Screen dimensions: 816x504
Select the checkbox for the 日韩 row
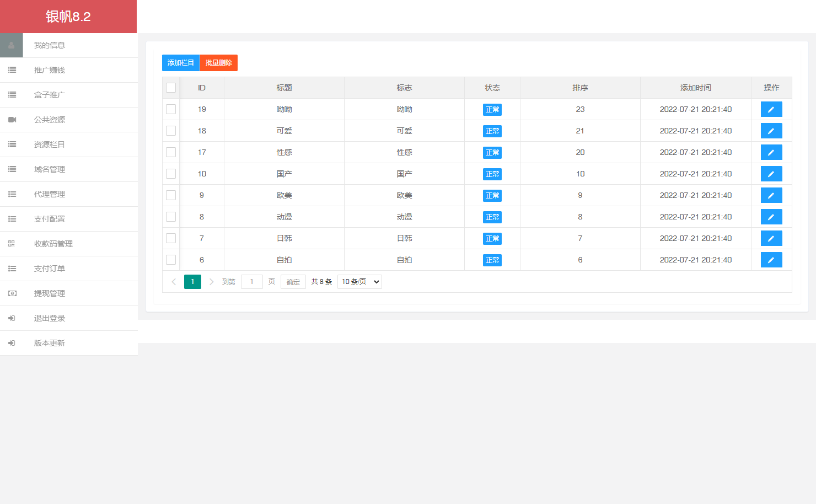(x=171, y=238)
